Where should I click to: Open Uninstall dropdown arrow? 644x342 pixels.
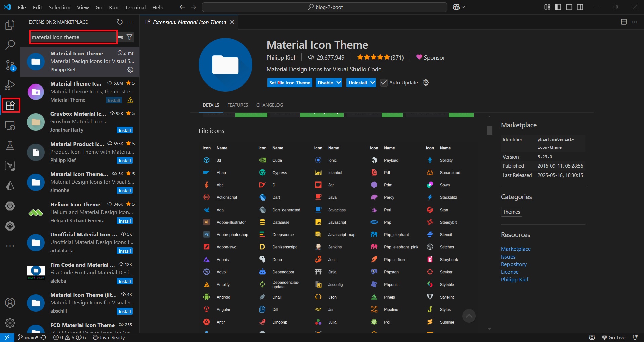point(372,83)
